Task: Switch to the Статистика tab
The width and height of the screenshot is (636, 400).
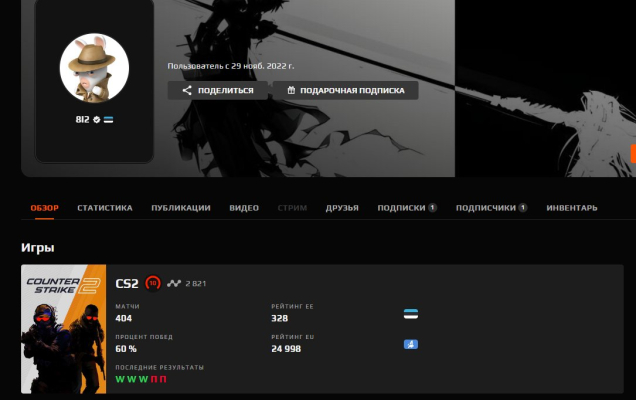Action: [105, 208]
